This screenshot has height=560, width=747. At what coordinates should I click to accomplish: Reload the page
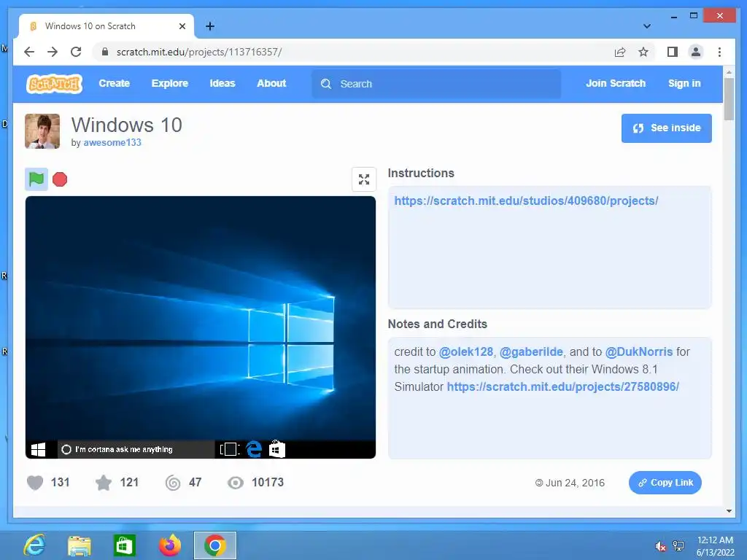pos(76,52)
